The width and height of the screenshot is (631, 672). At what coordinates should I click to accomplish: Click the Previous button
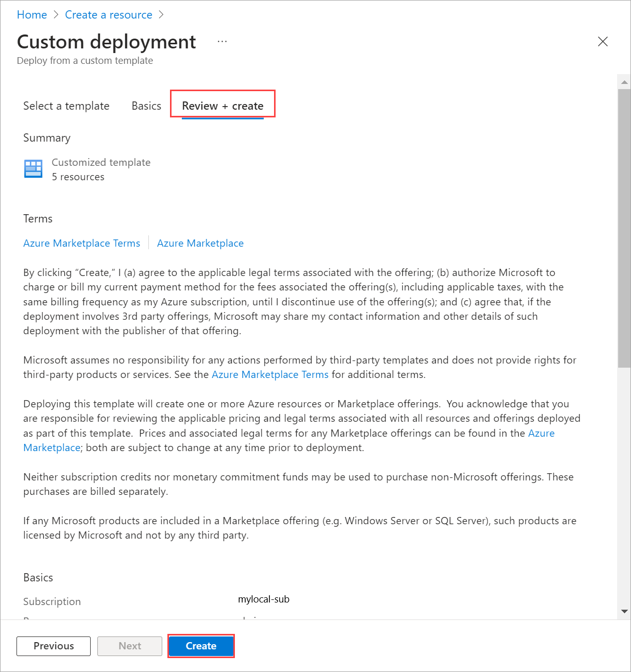53,646
